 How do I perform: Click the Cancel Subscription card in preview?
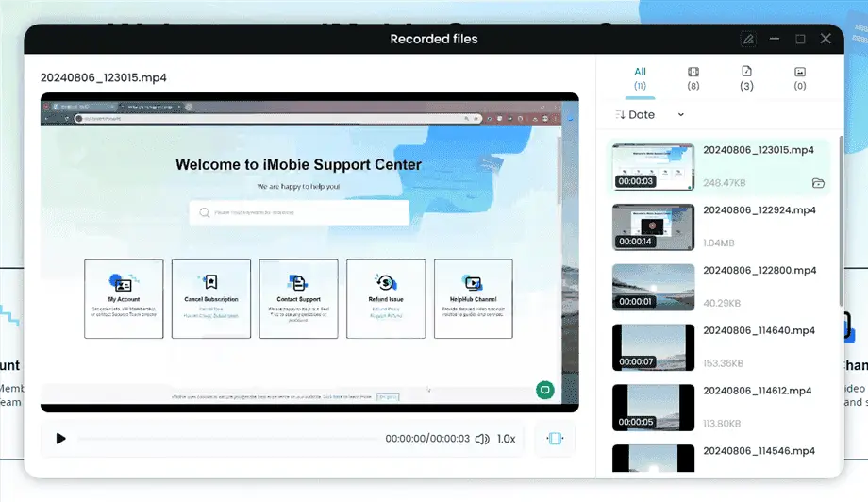pos(211,299)
